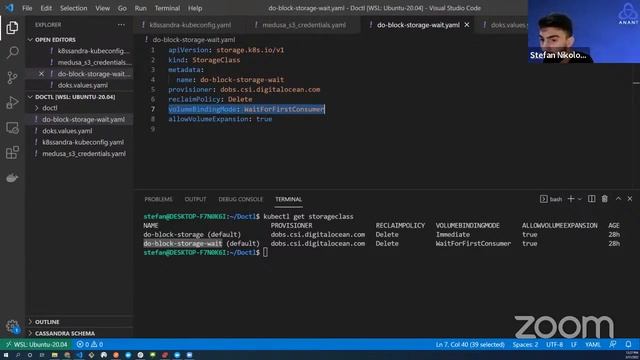Change file encoding UTF-8
Viewport: 640px width, 360px height.
pos(554,344)
